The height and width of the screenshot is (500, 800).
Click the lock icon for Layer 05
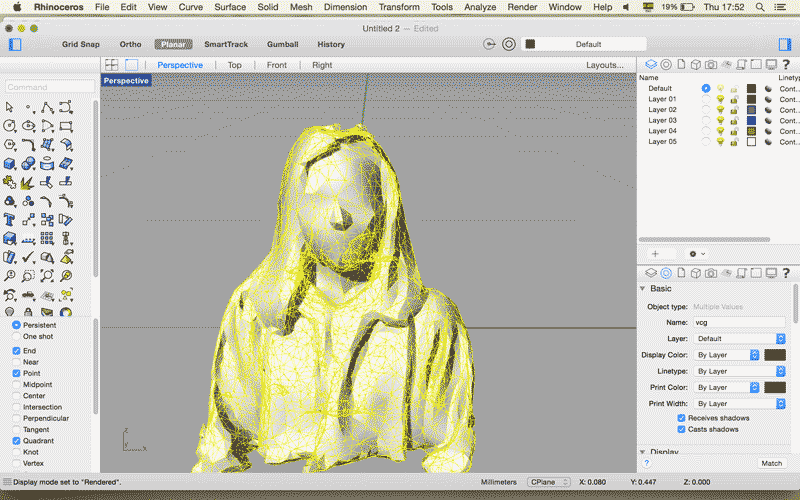point(734,142)
